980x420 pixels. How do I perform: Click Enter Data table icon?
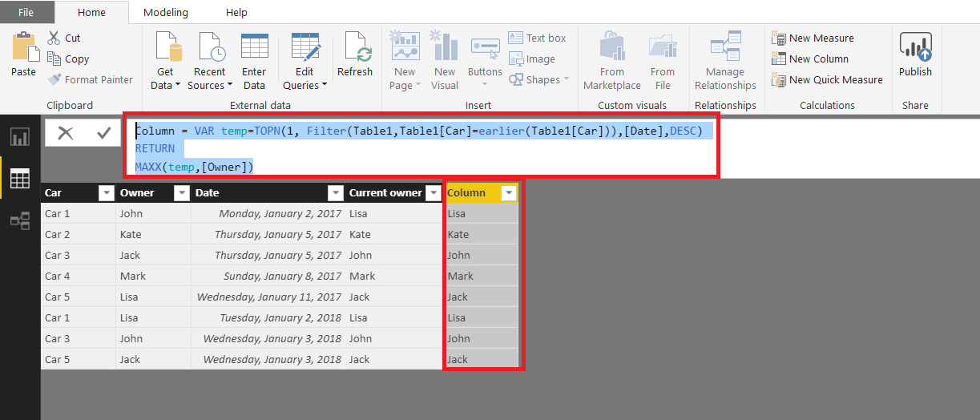254,46
